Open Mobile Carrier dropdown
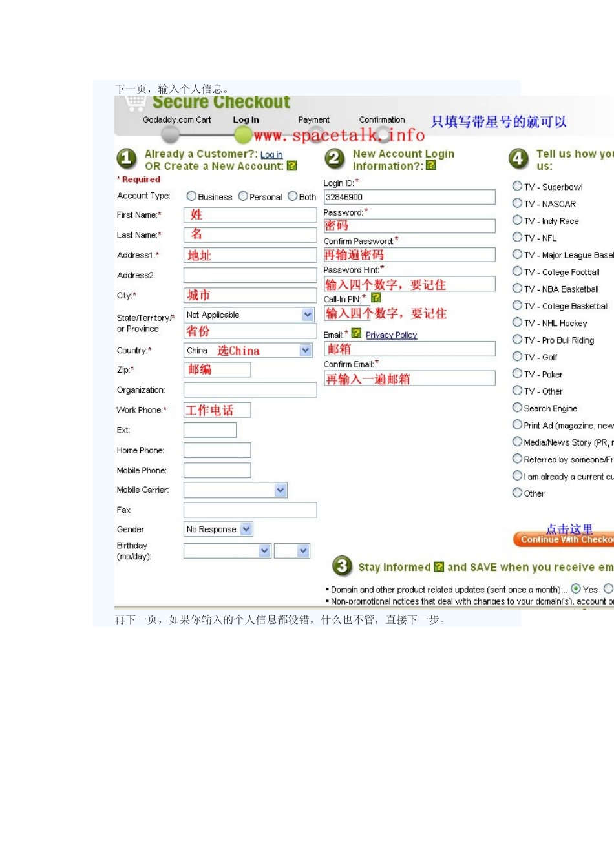This screenshot has width=614, height=868. point(235,490)
